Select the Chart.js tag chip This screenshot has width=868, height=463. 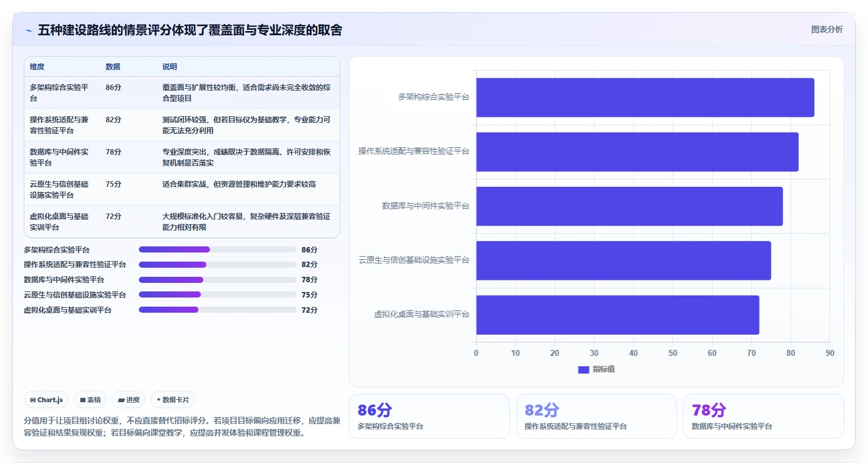[x=47, y=400]
